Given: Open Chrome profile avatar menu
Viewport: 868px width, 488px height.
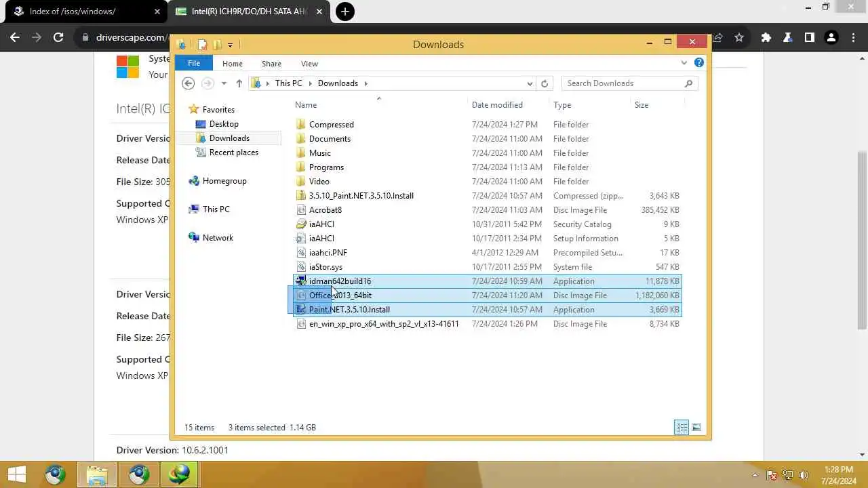Looking at the screenshot, I should tap(831, 37).
